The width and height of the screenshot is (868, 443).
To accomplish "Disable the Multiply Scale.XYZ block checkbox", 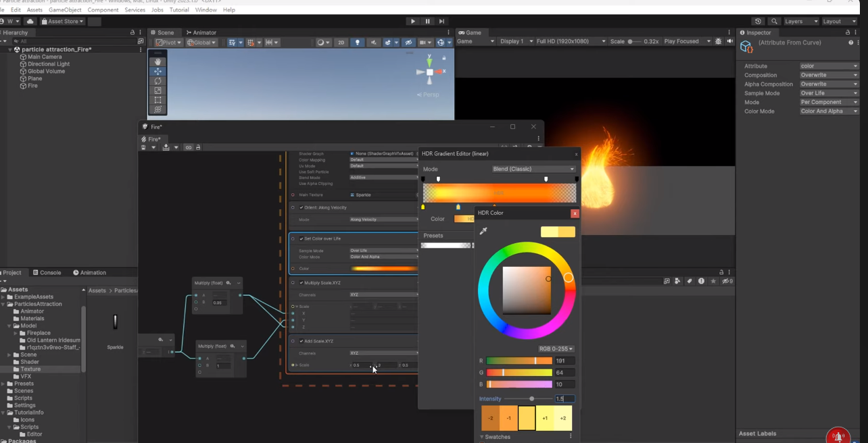I will (x=302, y=282).
